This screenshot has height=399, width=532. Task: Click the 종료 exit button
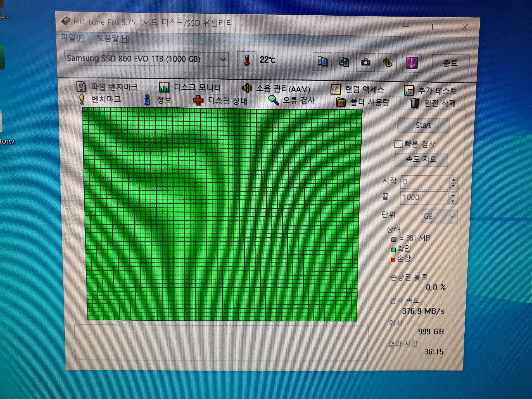click(450, 63)
